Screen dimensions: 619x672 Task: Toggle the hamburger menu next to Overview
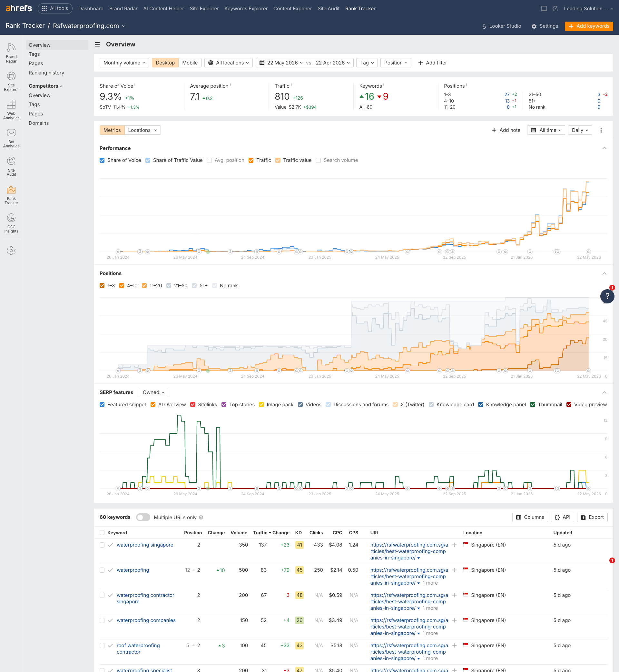click(97, 44)
